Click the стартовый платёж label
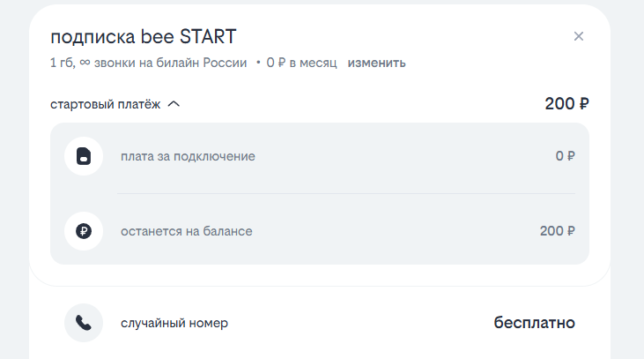Image resolution: width=644 pixels, height=359 pixels. [x=106, y=104]
